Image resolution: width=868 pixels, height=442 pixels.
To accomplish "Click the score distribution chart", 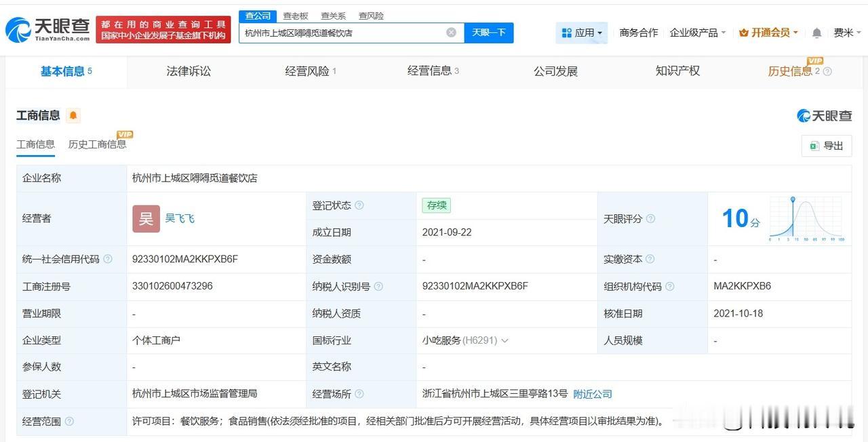I will (x=806, y=219).
